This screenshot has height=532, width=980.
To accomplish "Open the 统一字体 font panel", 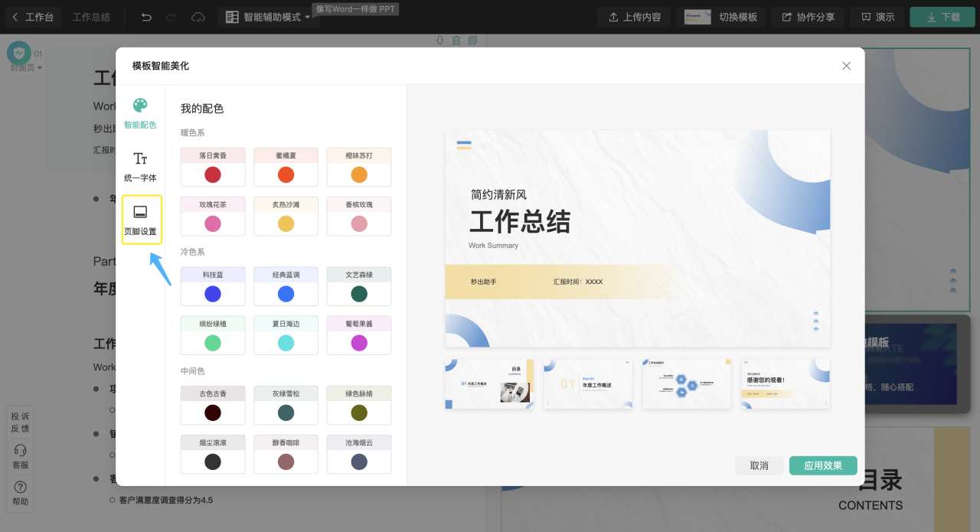I will tap(140, 166).
